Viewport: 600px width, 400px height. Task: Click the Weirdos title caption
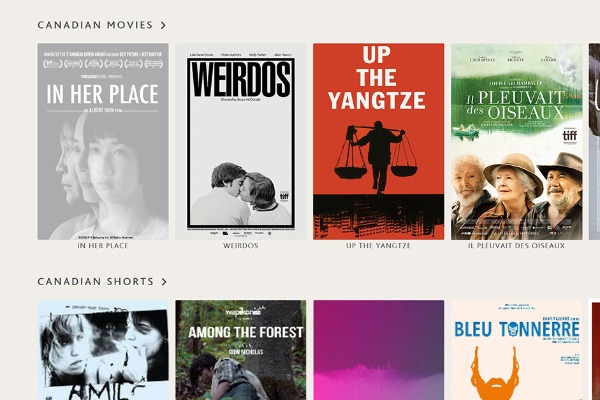pos(241,246)
